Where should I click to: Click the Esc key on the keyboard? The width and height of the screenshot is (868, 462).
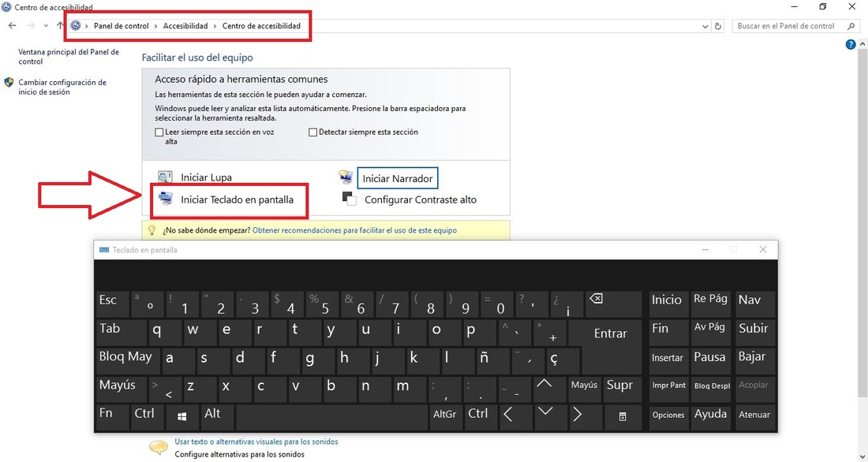pos(112,304)
